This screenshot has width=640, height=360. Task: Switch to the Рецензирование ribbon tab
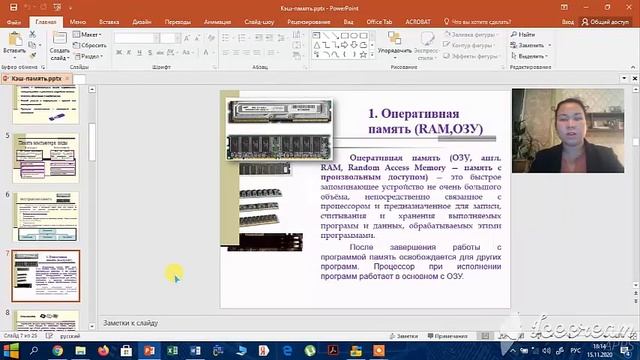click(x=309, y=22)
